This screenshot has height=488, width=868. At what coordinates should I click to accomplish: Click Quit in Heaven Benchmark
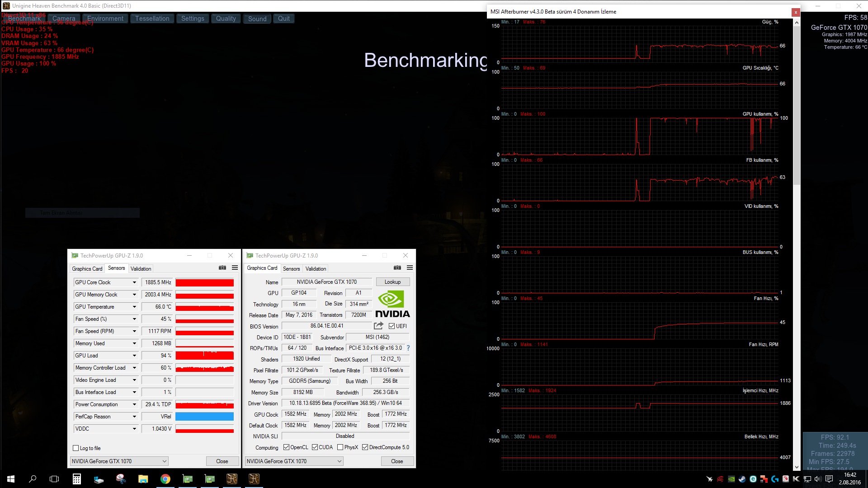(284, 19)
